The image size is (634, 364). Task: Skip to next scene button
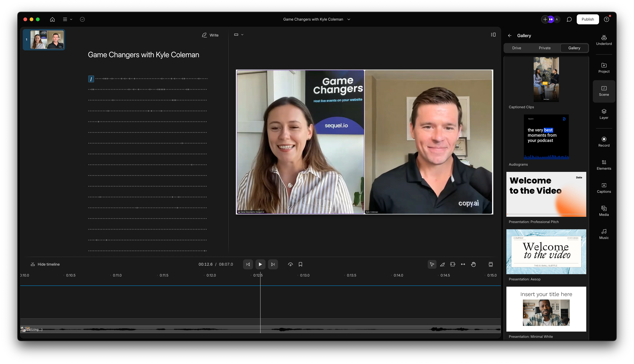pyautogui.click(x=273, y=264)
